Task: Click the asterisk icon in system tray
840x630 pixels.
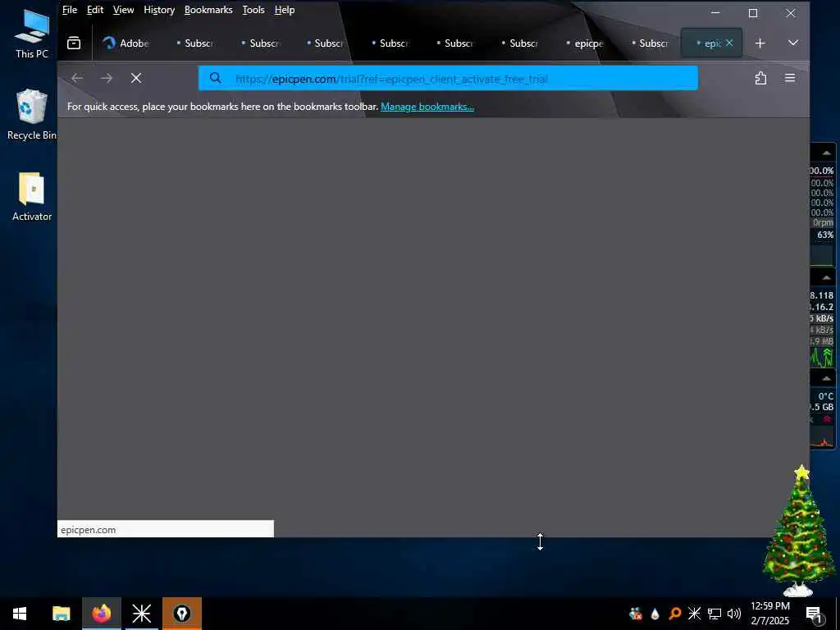Action: [x=694, y=614]
